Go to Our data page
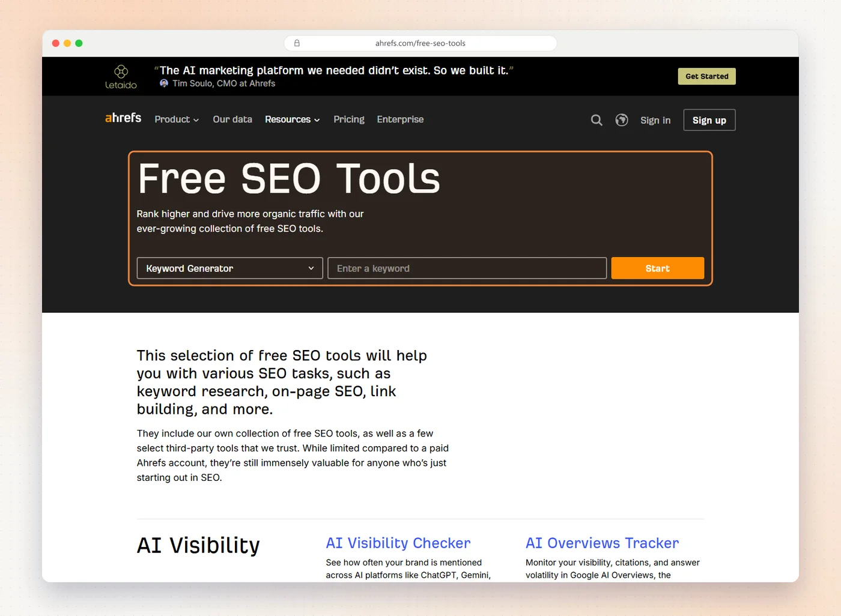 [232, 119]
